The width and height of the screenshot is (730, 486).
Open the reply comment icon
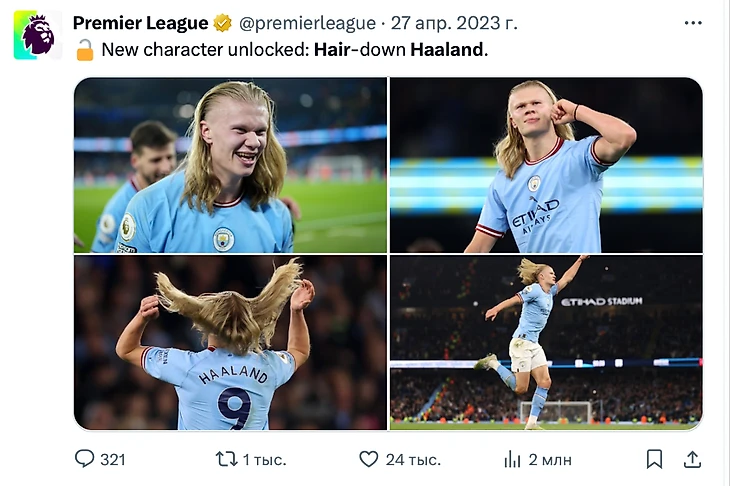pos(84,459)
